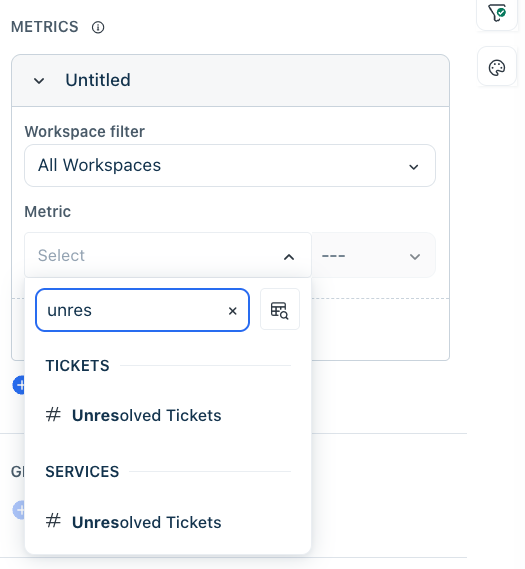This screenshot has height=569, width=525.
Task: Open the dashed aggregation dropdown
Action: coord(374,255)
